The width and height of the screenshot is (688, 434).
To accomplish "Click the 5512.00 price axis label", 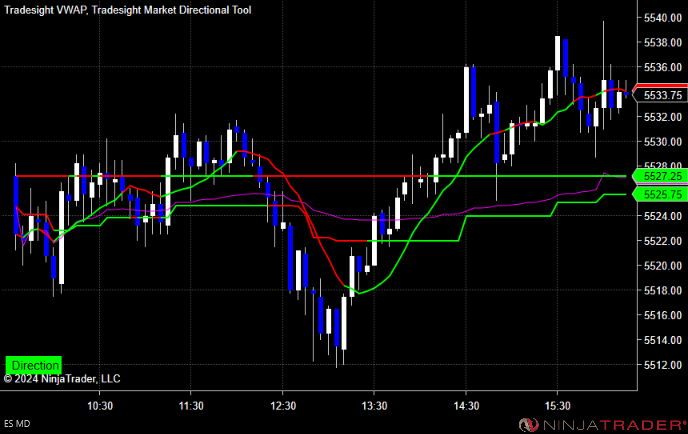I will tap(663, 365).
